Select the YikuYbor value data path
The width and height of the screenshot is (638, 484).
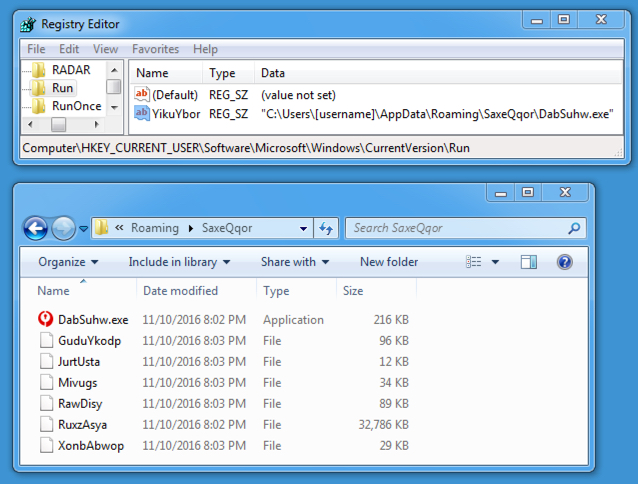click(x=437, y=114)
